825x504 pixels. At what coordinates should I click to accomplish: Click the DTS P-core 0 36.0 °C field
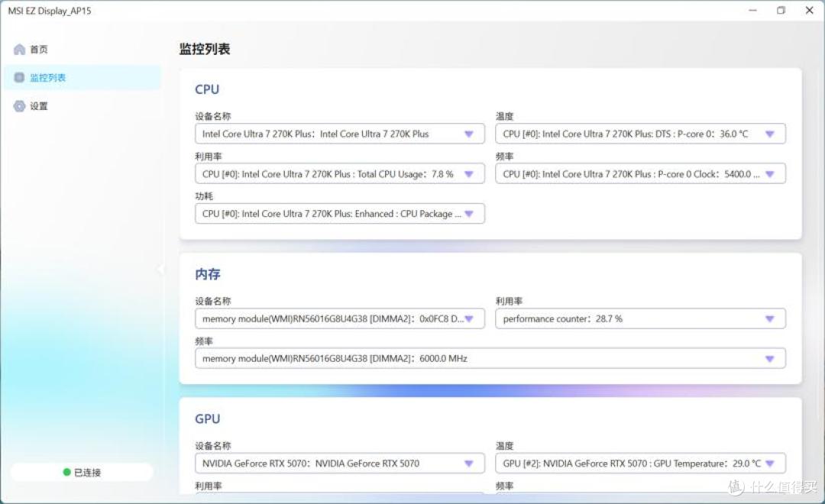point(640,134)
